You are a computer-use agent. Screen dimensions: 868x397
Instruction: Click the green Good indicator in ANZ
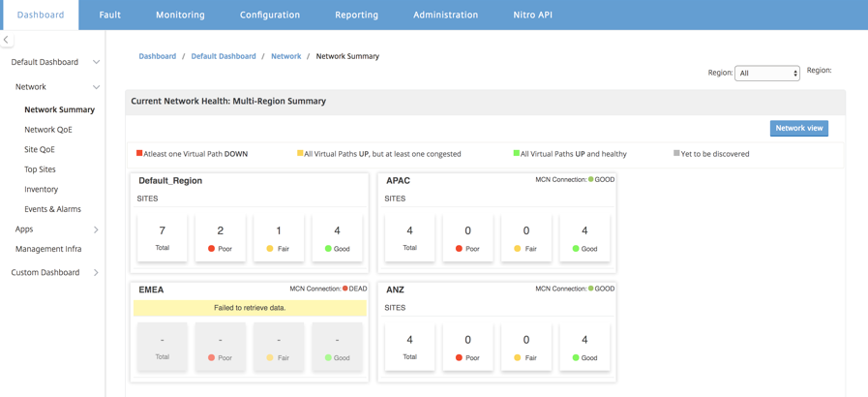576,357
